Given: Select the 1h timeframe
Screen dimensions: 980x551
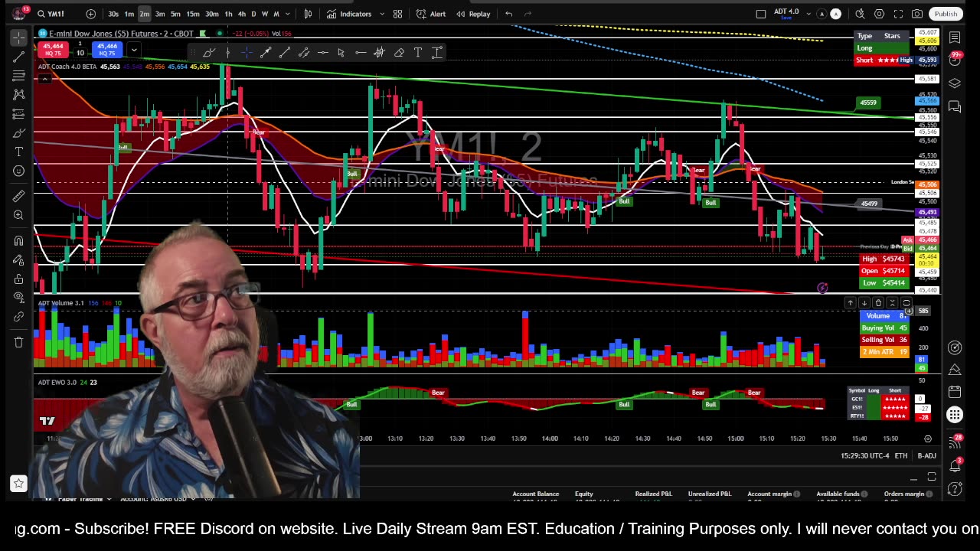Looking at the screenshot, I should pos(228,14).
